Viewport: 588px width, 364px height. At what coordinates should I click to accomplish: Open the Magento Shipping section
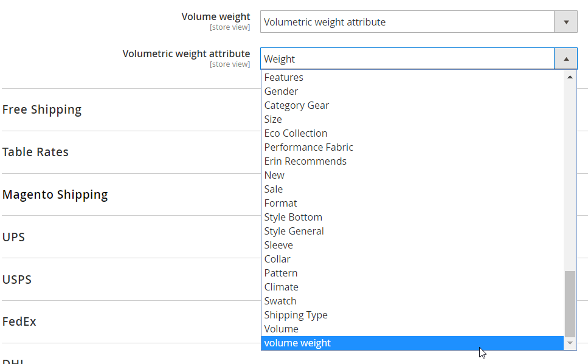(55, 194)
